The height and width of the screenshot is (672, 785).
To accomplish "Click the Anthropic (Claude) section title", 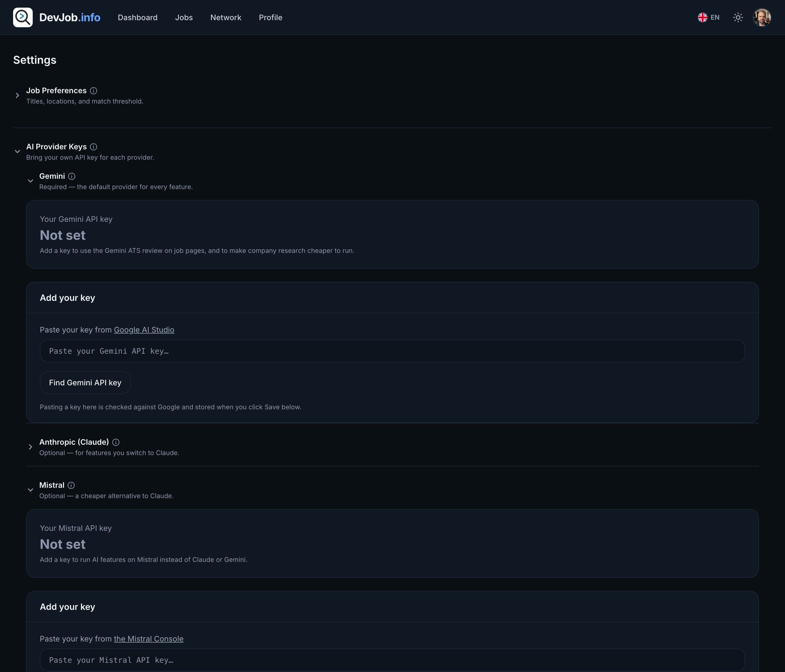I will (x=74, y=442).
